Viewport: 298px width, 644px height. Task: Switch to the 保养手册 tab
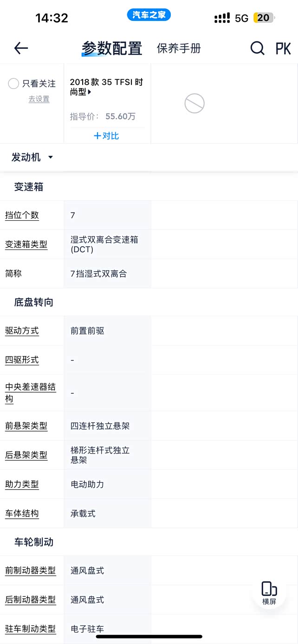(179, 48)
